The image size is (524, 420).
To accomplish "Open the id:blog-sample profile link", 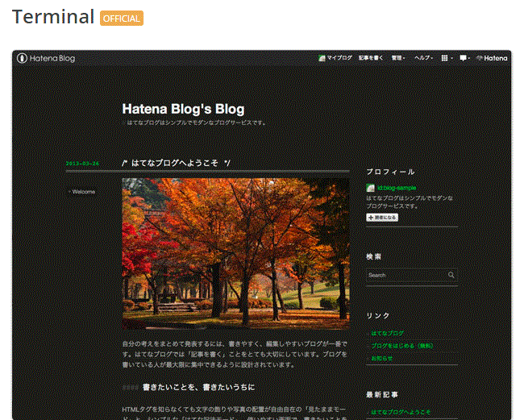I will (x=397, y=188).
